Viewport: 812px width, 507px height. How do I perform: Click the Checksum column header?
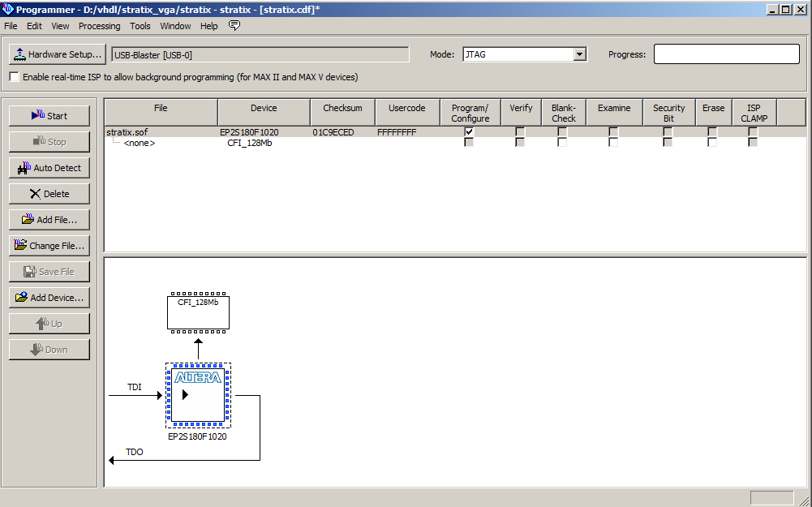coord(343,113)
